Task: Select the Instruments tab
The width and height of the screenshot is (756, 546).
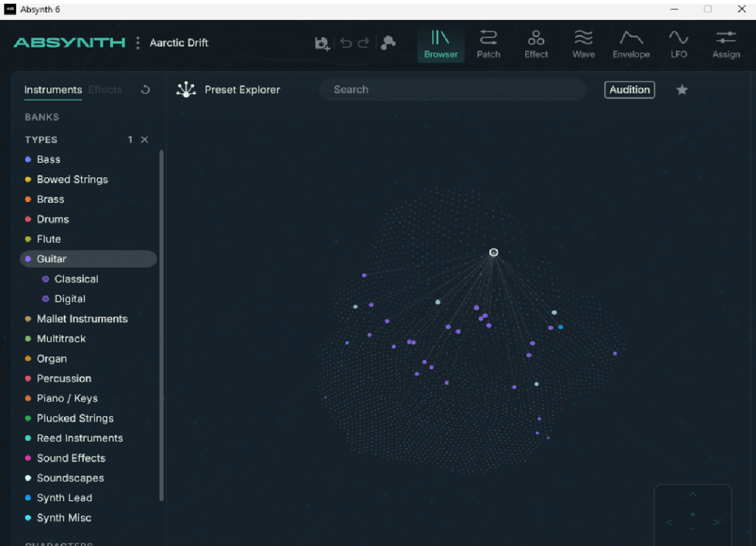Action: [x=53, y=89]
